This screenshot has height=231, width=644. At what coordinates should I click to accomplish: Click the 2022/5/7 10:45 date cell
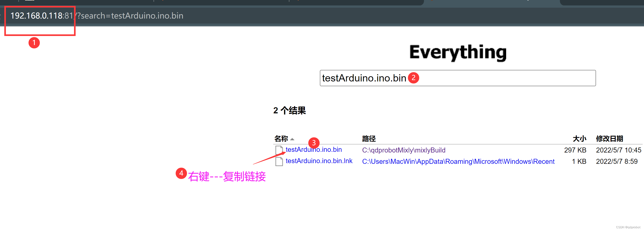pos(618,150)
